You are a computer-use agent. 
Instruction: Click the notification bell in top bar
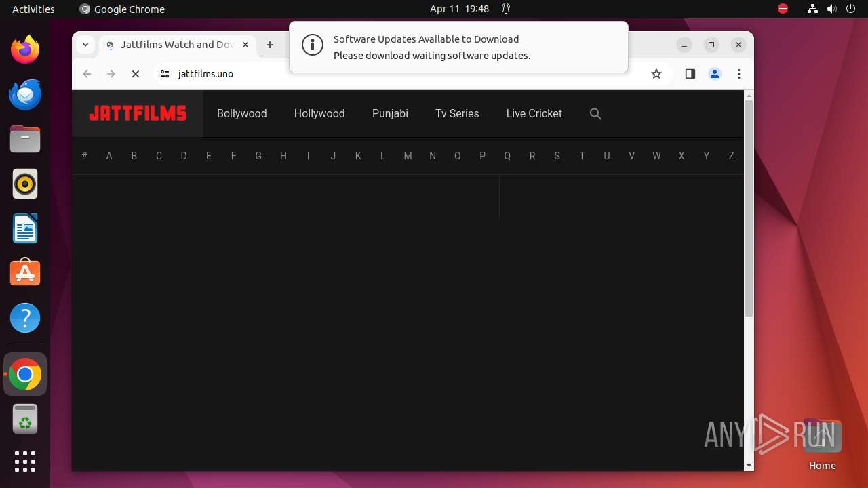click(505, 9)
